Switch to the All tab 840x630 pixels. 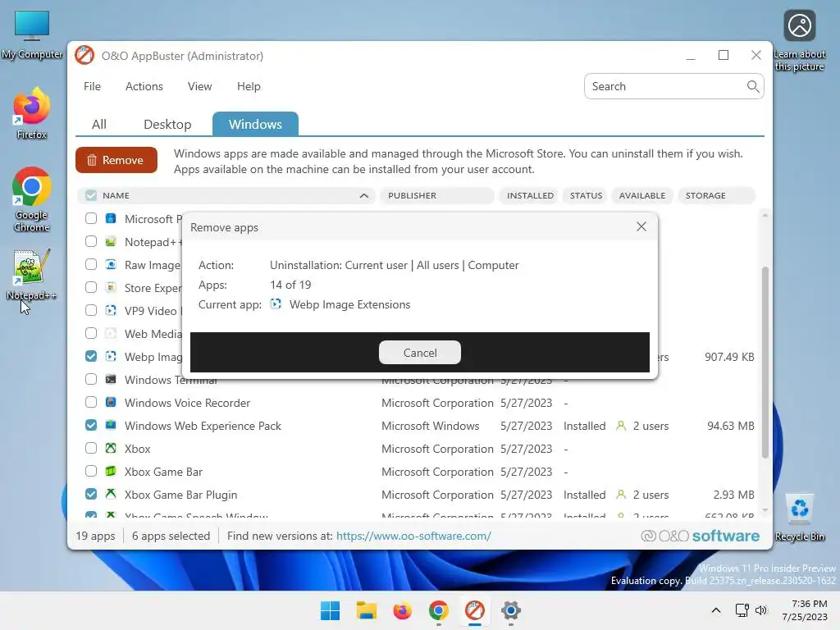pyautogui.click(x=99, y=125)
